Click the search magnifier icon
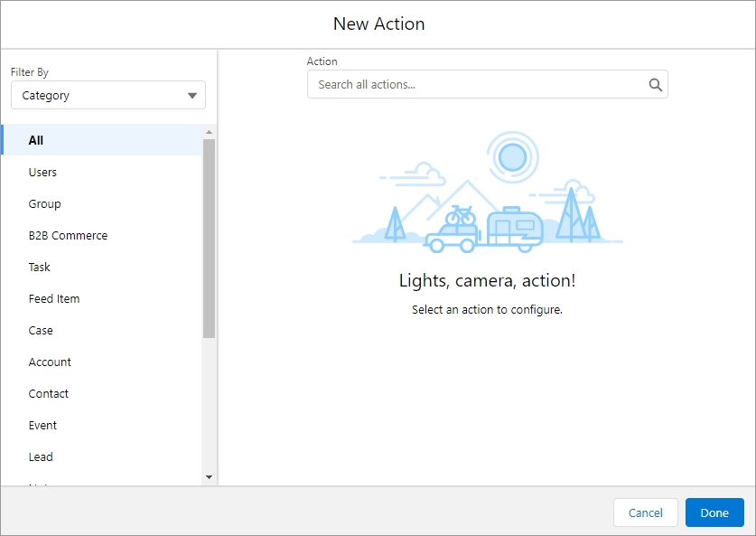 (656, 85)
